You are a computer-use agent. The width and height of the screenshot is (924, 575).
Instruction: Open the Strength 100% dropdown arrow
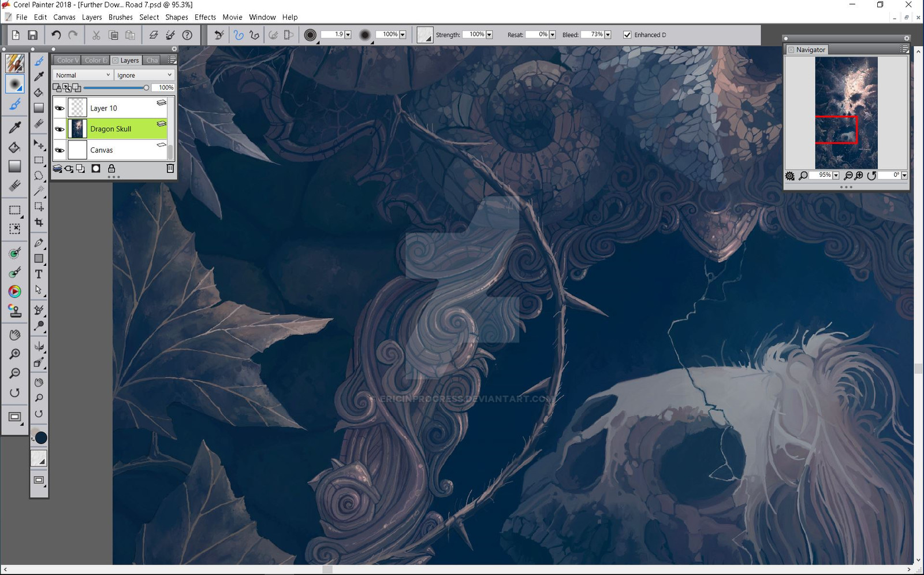tap(489, 35)
